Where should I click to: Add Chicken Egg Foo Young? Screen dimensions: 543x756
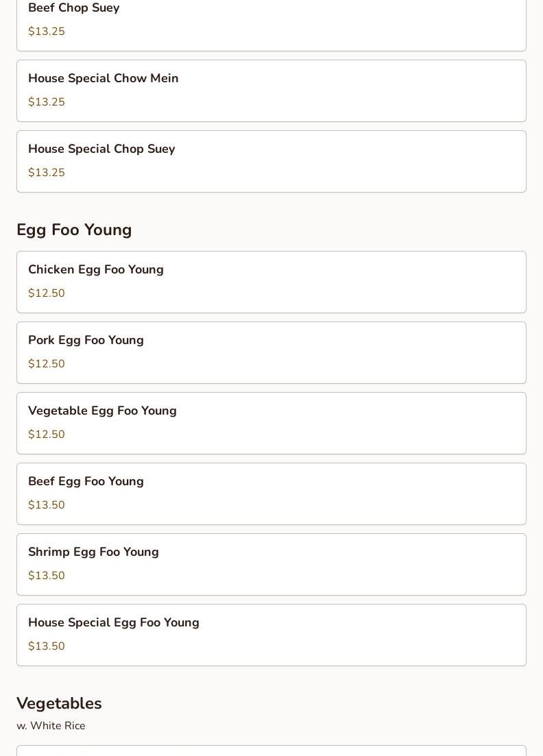[x=96, y=270]
